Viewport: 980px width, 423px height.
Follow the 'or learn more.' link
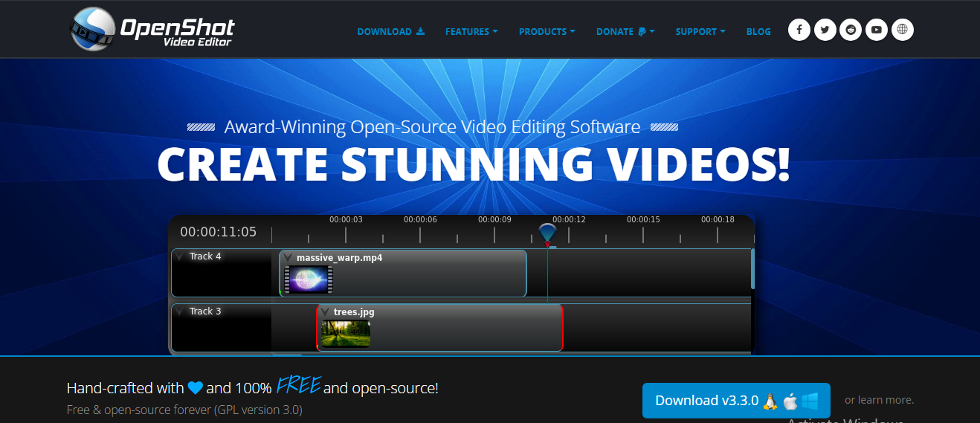coord(879,400)
